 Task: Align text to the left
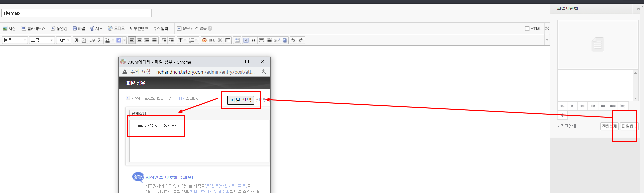pyautogui.click(x=132, y=40)
